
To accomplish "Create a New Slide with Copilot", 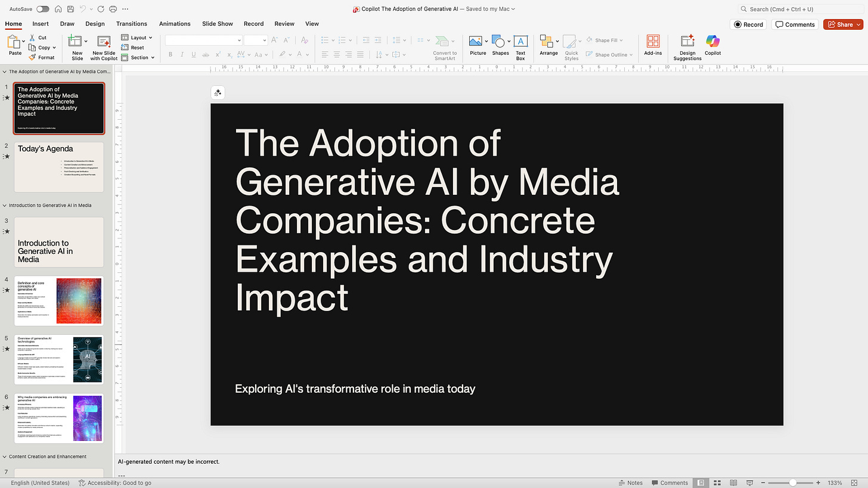I will click(x=104, y=48).
